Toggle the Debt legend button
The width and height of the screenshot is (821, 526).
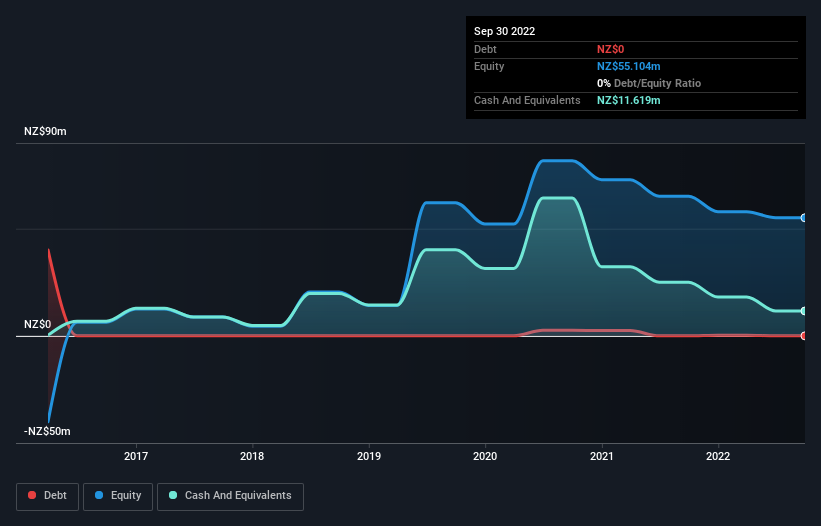pyautogui.click(x=48, y=496)
